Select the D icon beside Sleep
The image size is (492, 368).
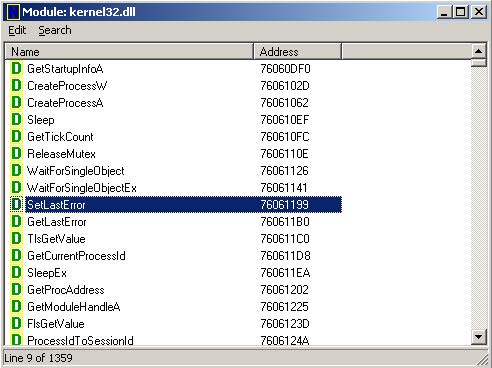tap(16, 120)
